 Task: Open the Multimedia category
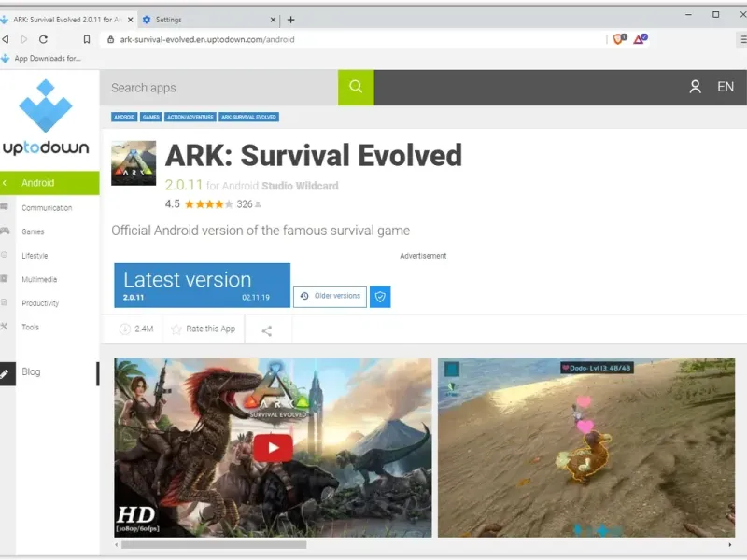(x=39, y=279)
